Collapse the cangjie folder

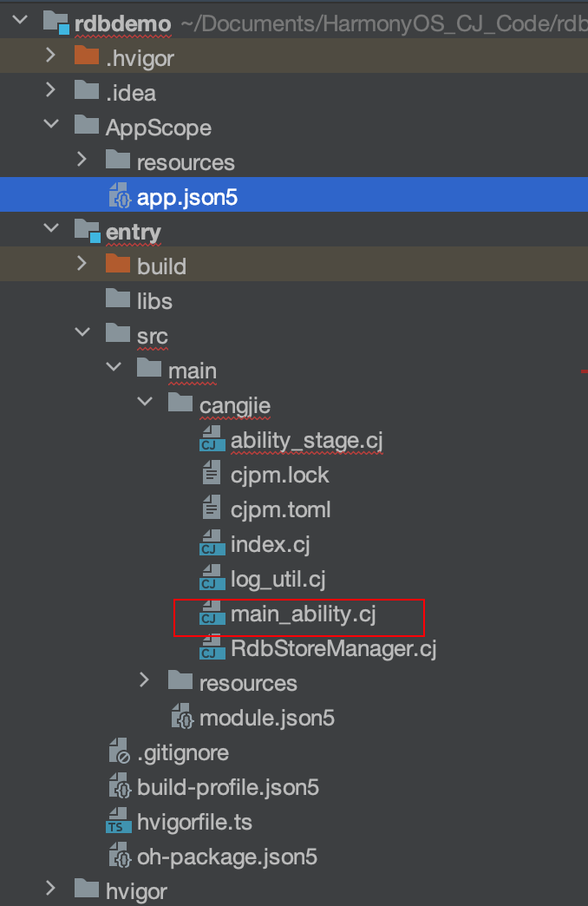145,404
